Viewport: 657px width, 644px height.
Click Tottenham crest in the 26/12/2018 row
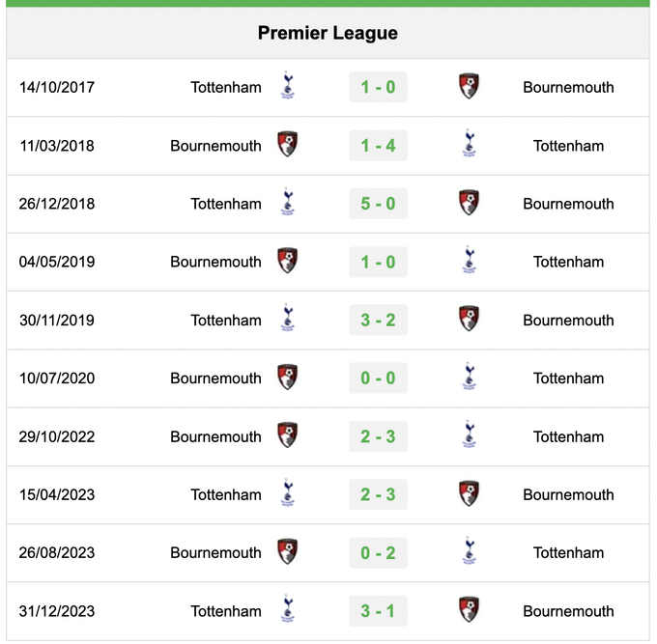click(x=288, y=202)
